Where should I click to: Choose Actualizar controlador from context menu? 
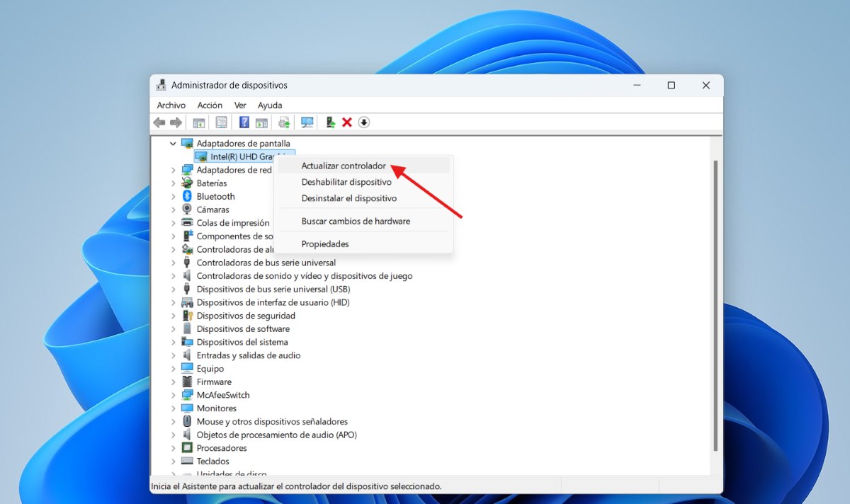pos(344,166)
